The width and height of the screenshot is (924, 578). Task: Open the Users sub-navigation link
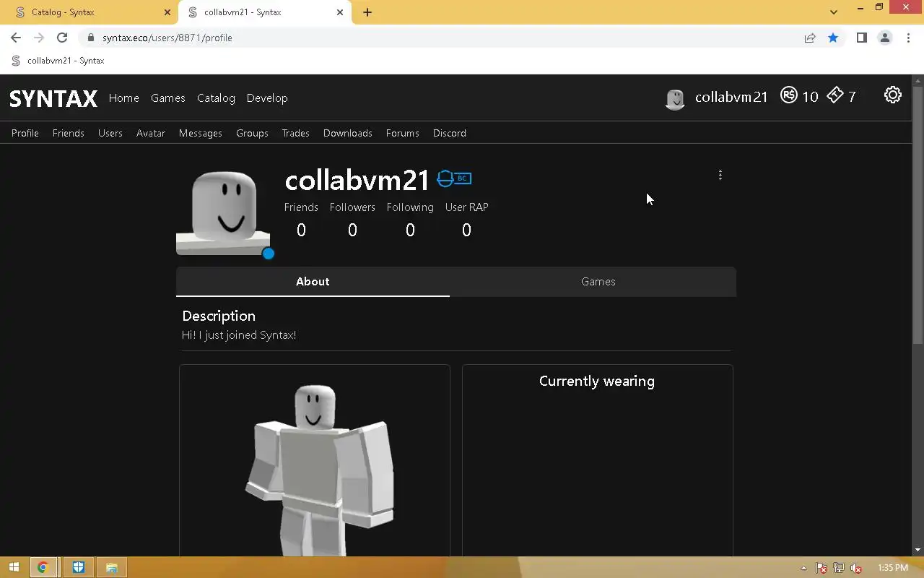point(110,133)
